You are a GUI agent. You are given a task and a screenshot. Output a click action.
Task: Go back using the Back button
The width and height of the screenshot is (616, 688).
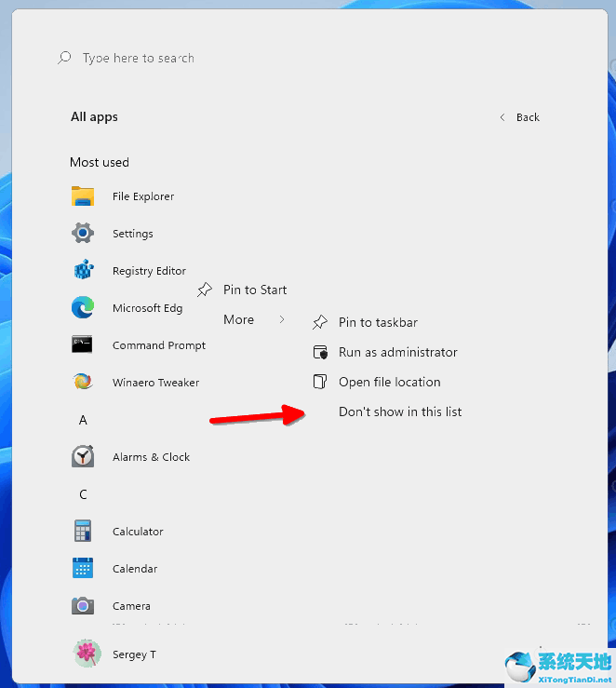tap(520, 117)
